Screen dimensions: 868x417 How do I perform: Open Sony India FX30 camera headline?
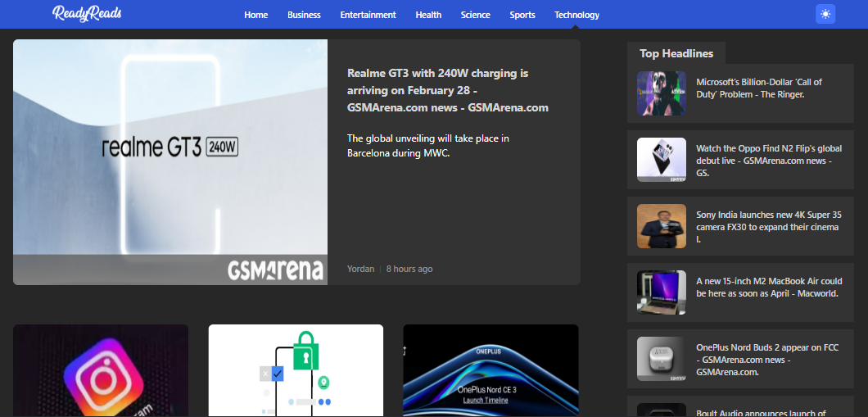pyautogui.click(x=769, y=227)
